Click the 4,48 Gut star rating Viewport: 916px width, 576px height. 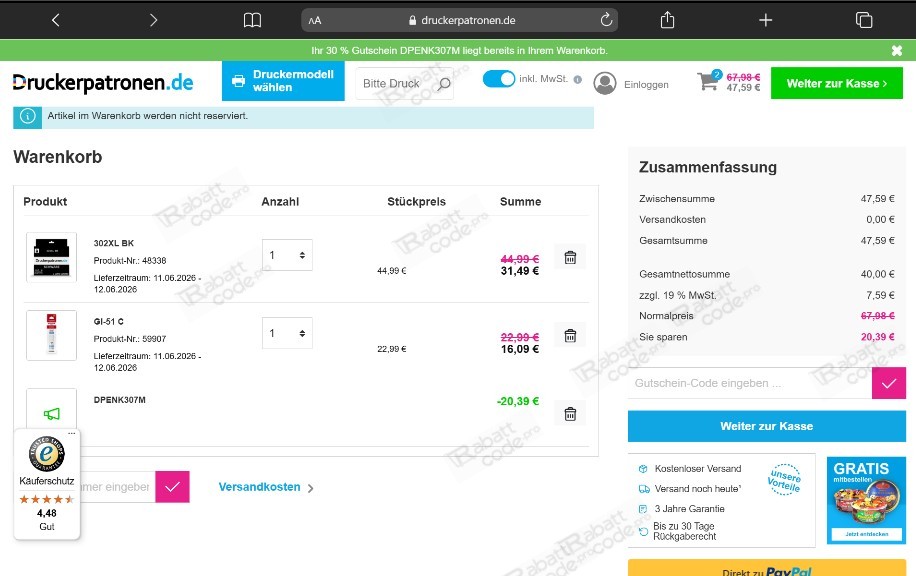point(47,513)
